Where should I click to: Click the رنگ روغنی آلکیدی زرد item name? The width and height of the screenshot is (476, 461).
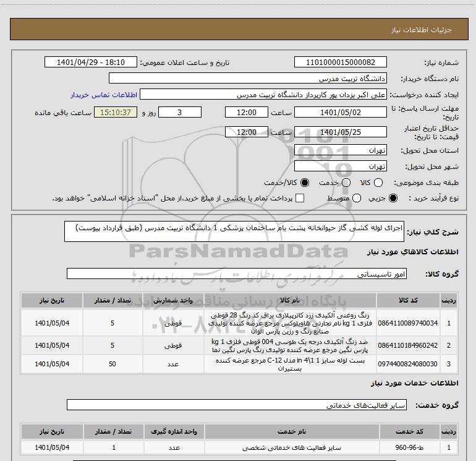click(x=290, y=323)
